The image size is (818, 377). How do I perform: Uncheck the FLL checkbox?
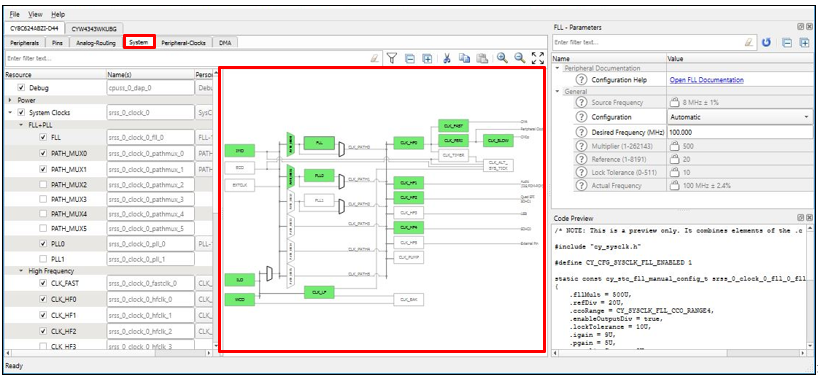tap(43, 138)
